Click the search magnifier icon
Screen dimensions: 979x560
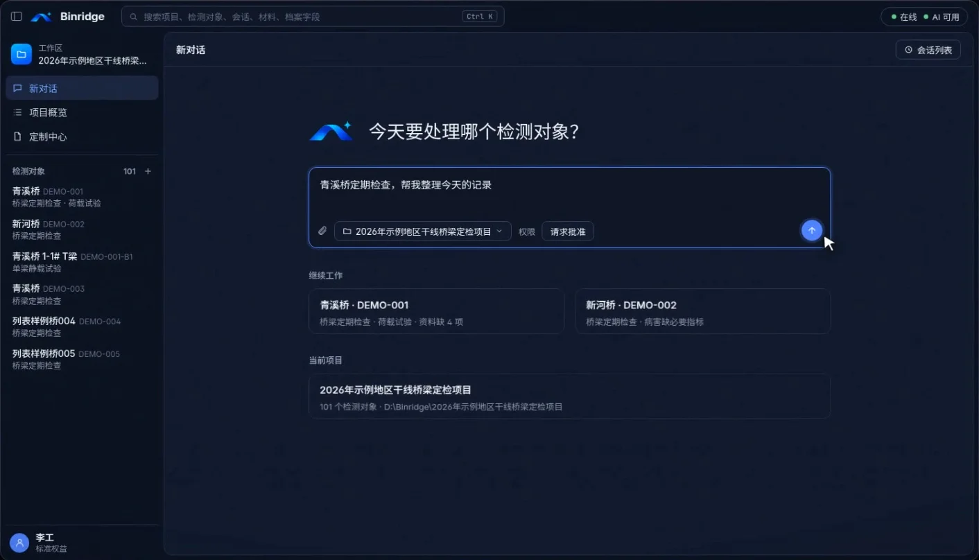point(134,17)
